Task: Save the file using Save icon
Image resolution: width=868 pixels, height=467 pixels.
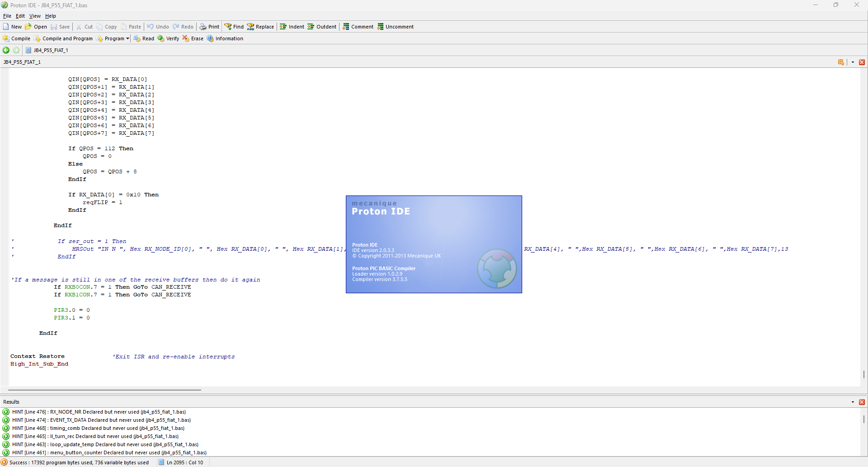Action: point(60,27)
